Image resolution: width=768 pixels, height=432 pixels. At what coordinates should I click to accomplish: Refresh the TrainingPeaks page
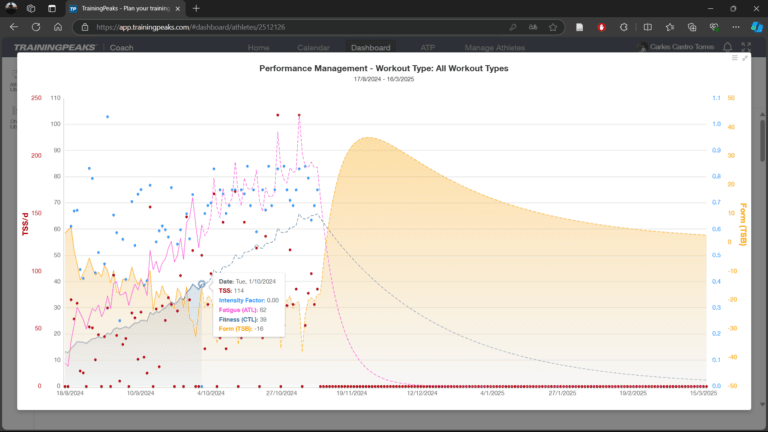[x=36, y=27]
